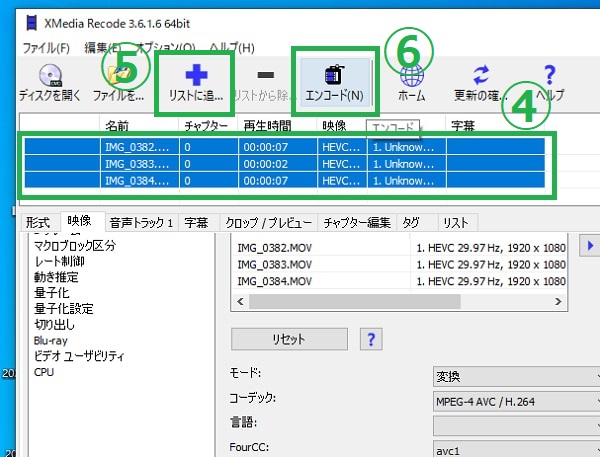The width and height of the screenshot is (600, 457).
Task: Click horizontal scrollbar thumb in stream list
Action: coord(355,302)
